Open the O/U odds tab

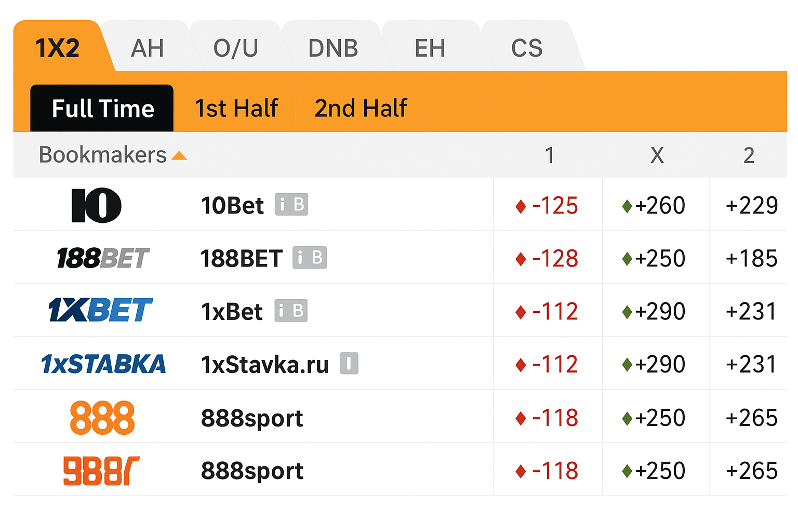(235, 48)
